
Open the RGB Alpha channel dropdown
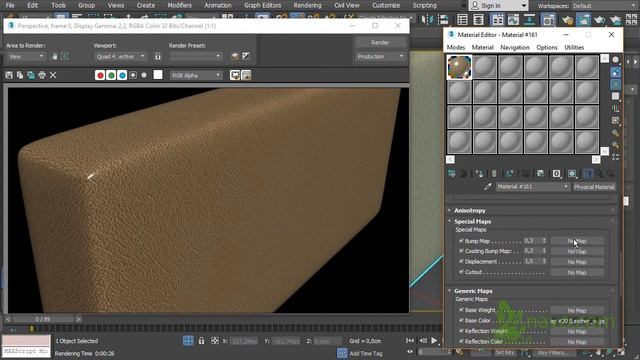point(196,76)
